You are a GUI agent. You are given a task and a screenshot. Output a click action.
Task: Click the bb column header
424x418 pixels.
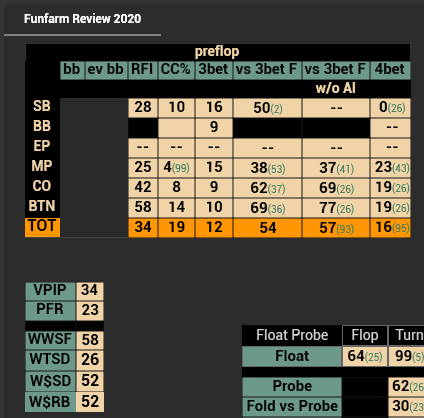point(72,70)
